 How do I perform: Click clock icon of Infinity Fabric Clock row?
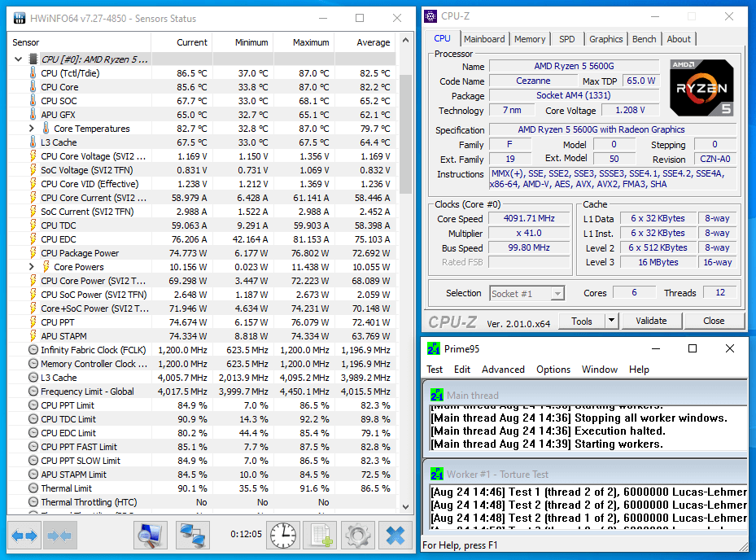click(x=33, y=350)
